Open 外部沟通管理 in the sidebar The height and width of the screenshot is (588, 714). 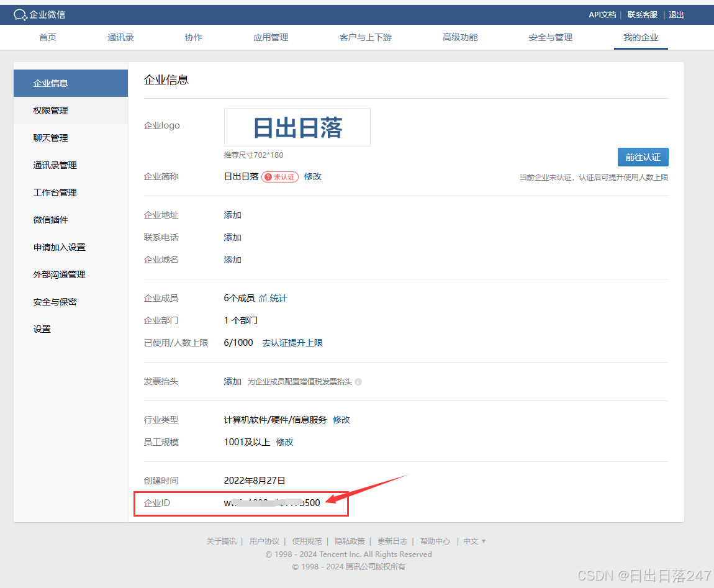pos(71,274)
